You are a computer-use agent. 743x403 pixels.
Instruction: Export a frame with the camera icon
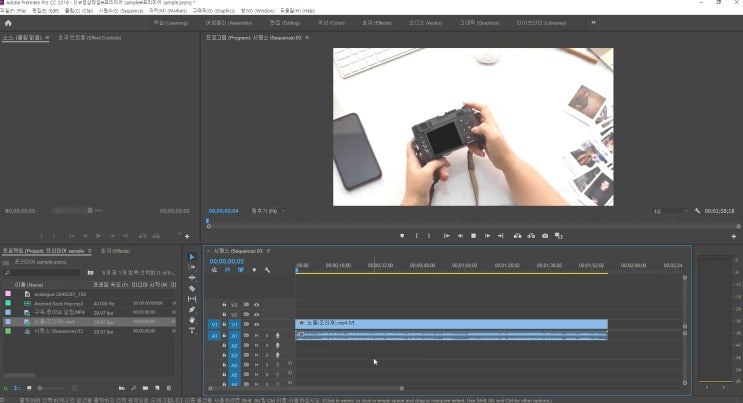point(545,236)
